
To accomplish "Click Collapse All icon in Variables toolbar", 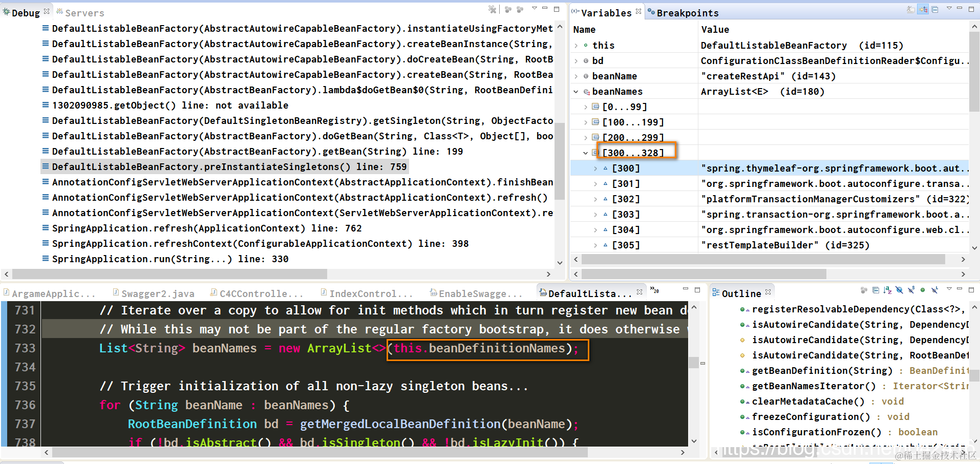I will (x=935, y=9).
